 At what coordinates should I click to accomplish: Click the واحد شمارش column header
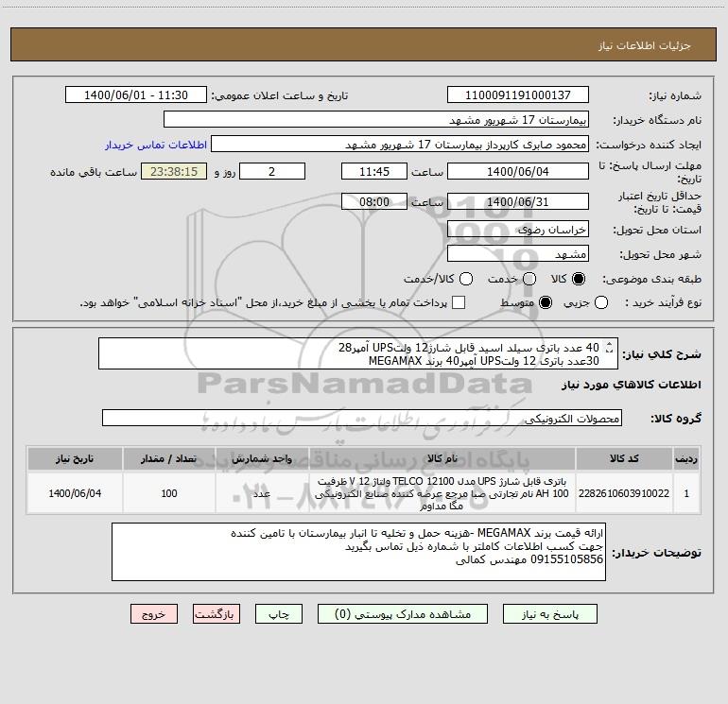click(262, 458)
